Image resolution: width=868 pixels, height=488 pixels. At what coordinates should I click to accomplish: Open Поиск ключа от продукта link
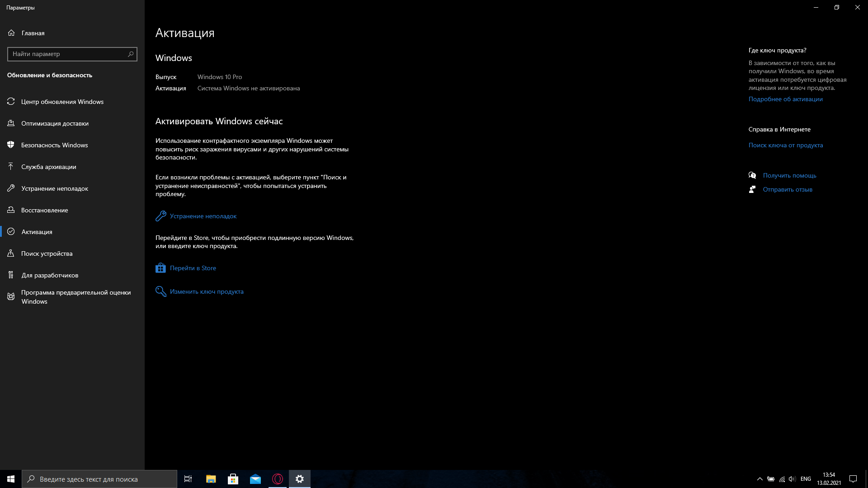(x=785, y=145)
